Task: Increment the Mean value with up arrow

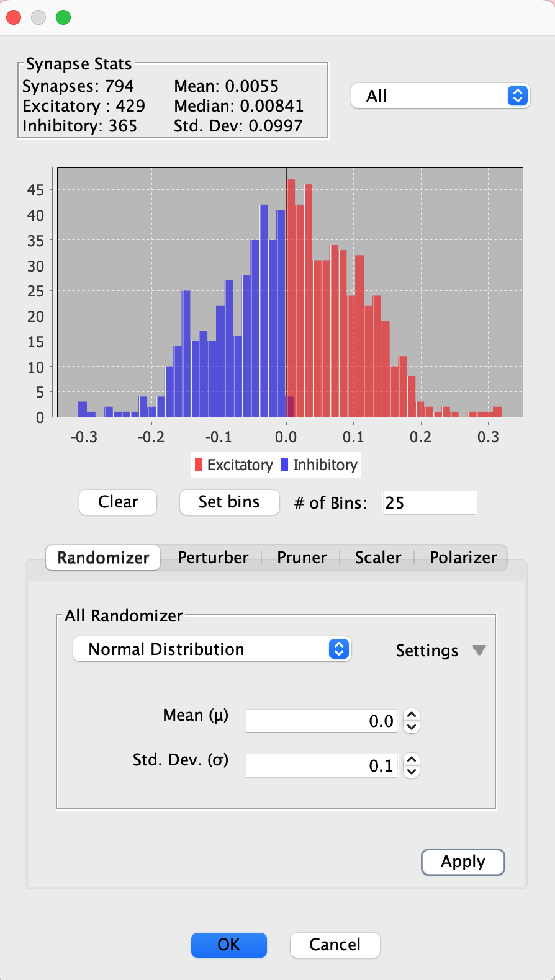Action: tap(412, 715)
